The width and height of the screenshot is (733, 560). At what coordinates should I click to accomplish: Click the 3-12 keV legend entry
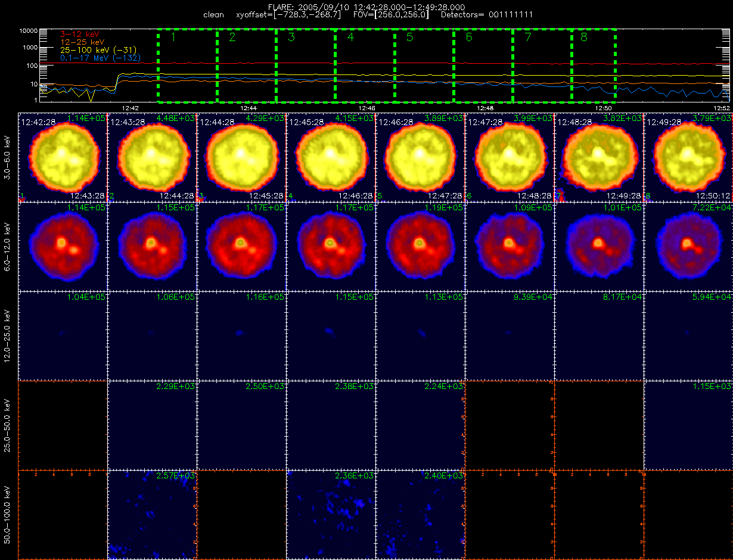click(x=79, y=35)
